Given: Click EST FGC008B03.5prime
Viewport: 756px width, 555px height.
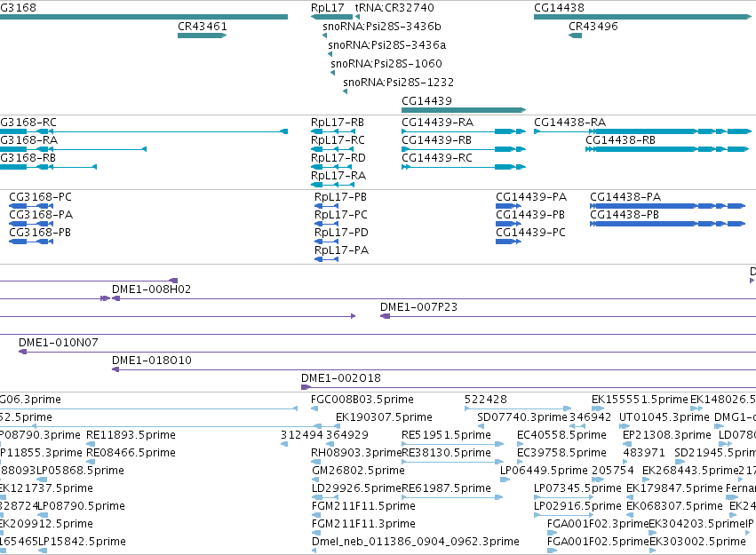Looking at the screenshot, I should (x=362, y=400).
